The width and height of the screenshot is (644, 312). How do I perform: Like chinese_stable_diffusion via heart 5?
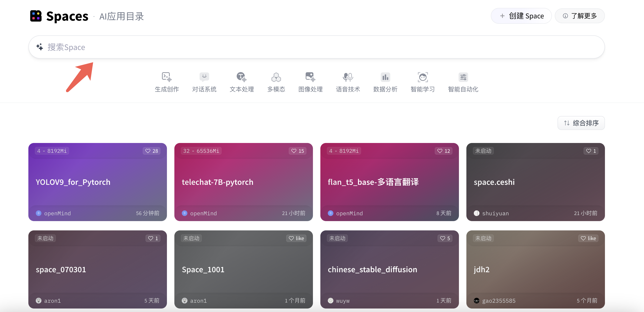point(445,238)
